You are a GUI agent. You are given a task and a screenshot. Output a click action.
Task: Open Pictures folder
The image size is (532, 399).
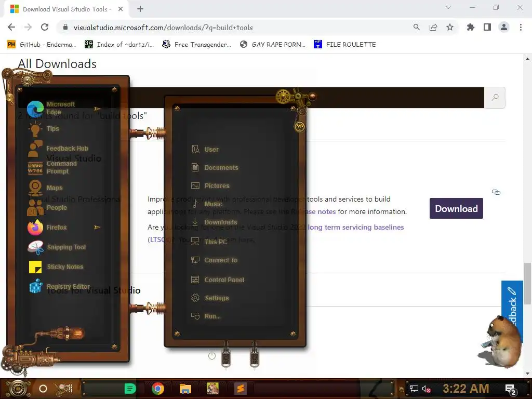(210, 185)
